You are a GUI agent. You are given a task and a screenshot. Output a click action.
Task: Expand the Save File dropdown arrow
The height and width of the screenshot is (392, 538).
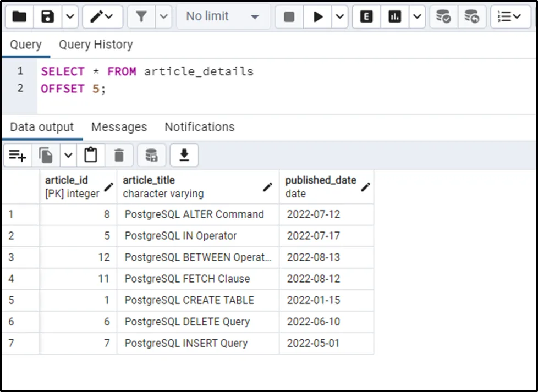pyautogui.click(x=70, y=17)
